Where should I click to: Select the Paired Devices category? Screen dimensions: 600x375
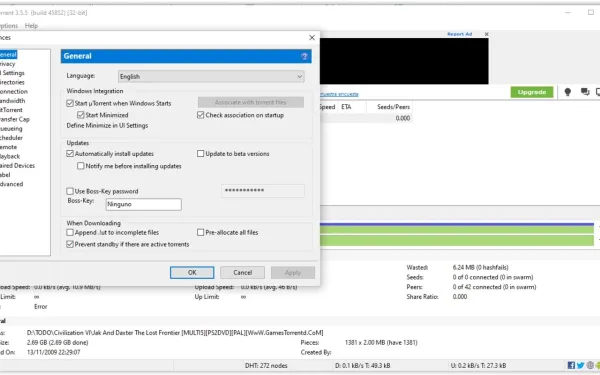click(x=17, y=166)
